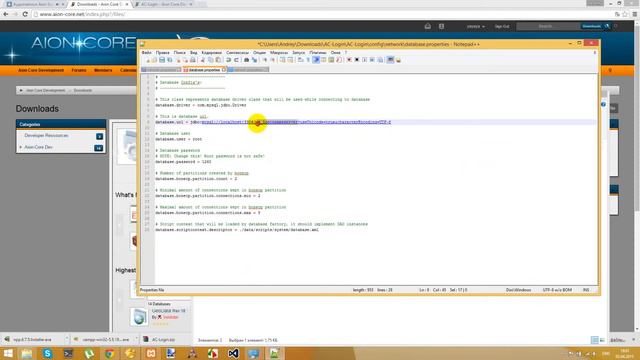Click the Copy toolbar icon
640x360 pixels.
point(211,60)
